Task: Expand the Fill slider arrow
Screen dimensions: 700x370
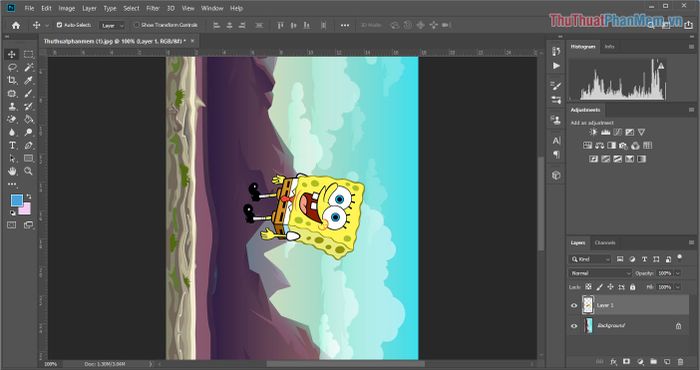Action: coord(678,287)
